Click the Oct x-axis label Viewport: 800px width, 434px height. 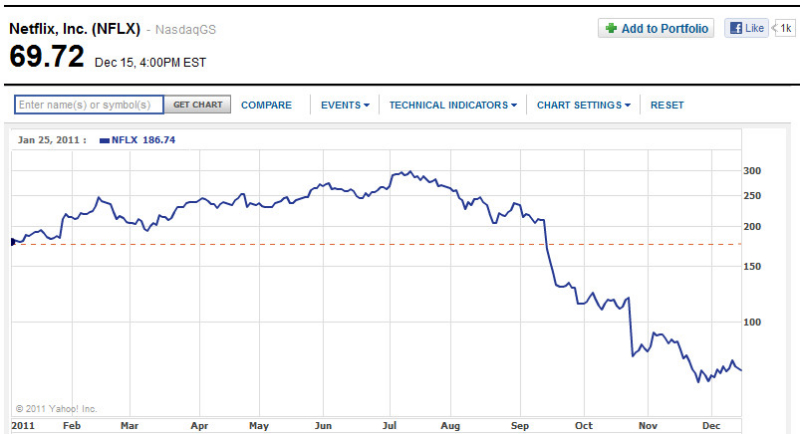(x=584, y=426)
